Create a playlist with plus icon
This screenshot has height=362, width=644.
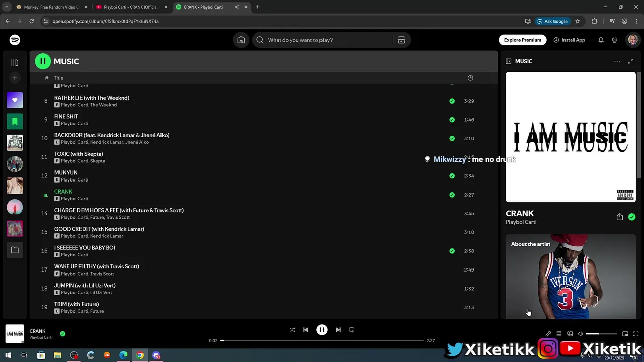pyautogui.click(x=15, y=78)
